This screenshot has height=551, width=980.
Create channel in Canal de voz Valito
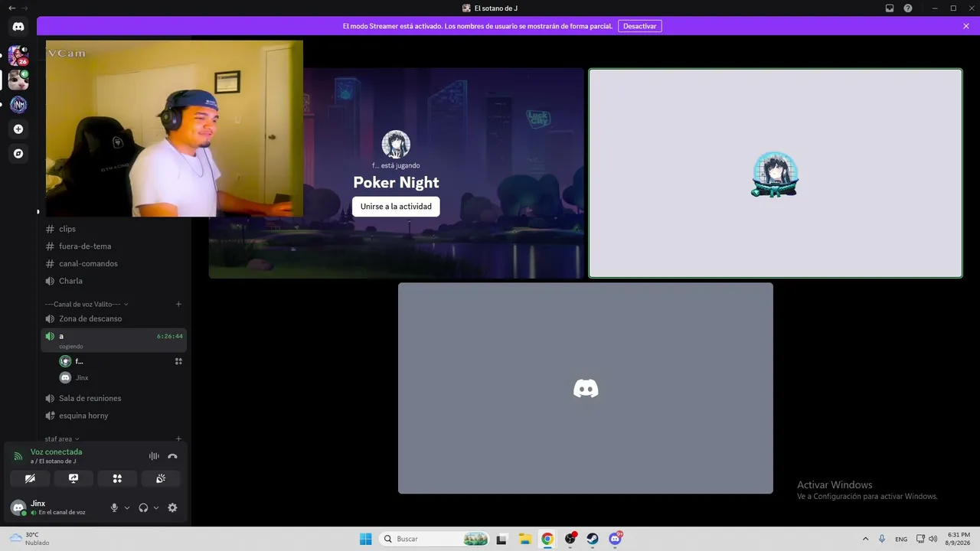178,305
